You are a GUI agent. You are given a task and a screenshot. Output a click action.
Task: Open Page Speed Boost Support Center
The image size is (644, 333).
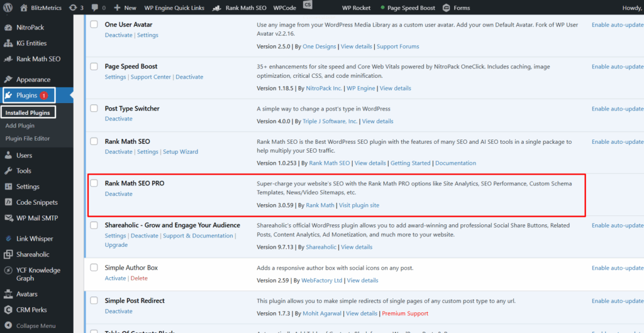click(x=151, y=77)
